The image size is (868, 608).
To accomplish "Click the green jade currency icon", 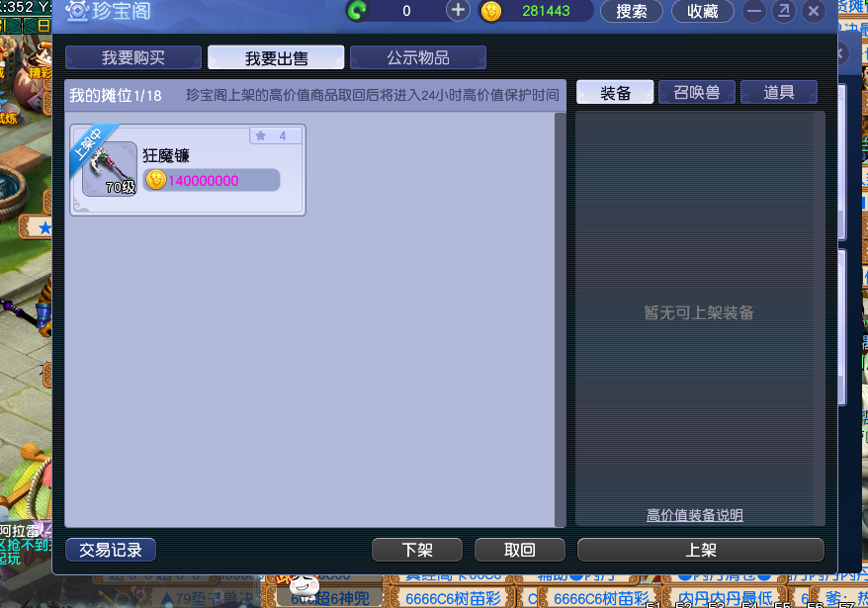I will click(357, 11).
